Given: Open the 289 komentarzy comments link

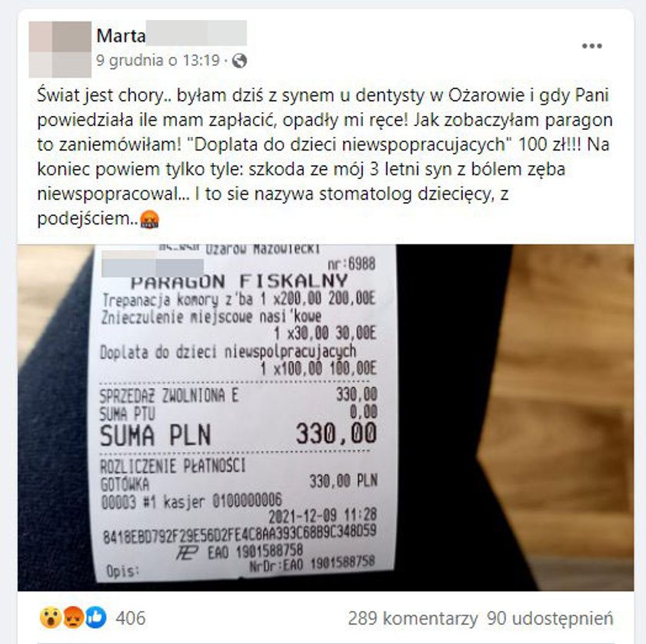Looking at the screenshot, I should (413, 618).
